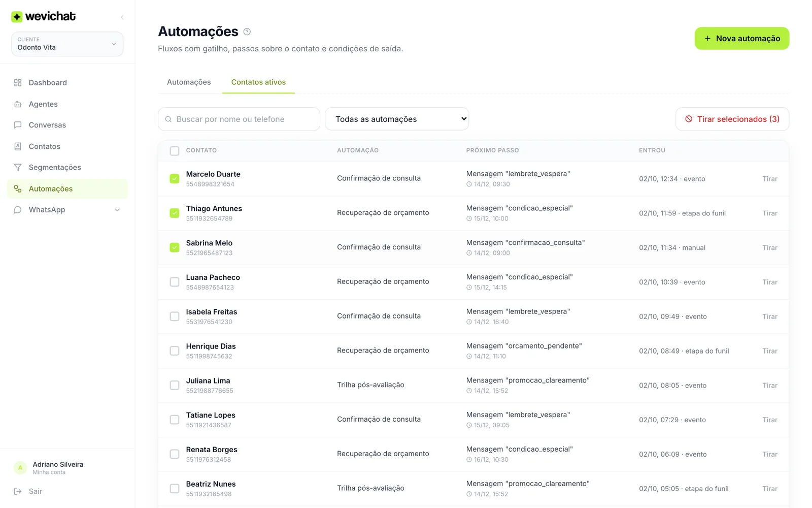Image resolution: width=812 pixels, height=508 pixels.
Task: Select the Contatos ativos tab
Action: [258, 82]
